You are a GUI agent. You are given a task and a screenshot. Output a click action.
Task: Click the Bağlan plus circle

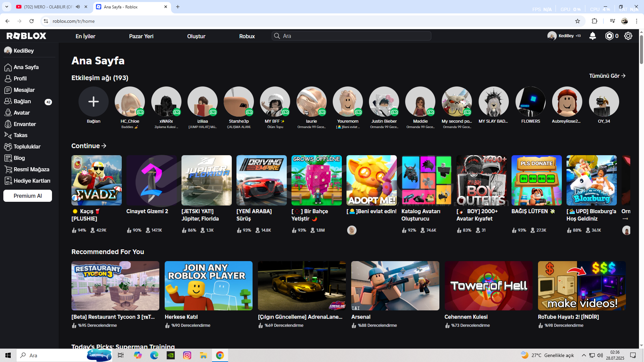coord(93,102)
